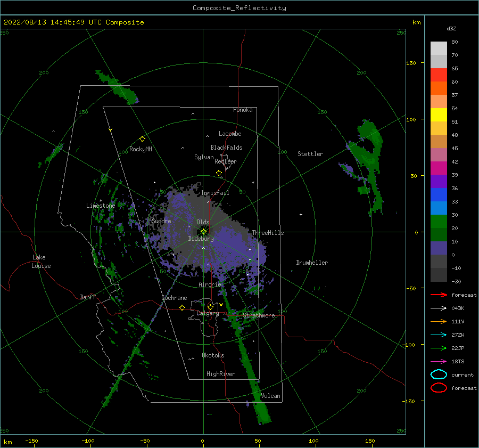Image resolution: width=479 pixels, height=448 pixels.
Task: Click the Lacombe city label
Action: click(230, 134)
